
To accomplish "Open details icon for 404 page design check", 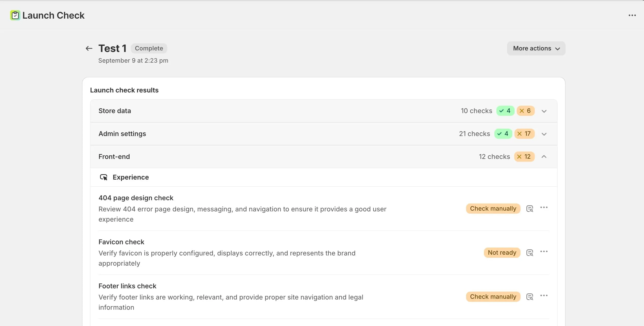I will tap(530, 209).
